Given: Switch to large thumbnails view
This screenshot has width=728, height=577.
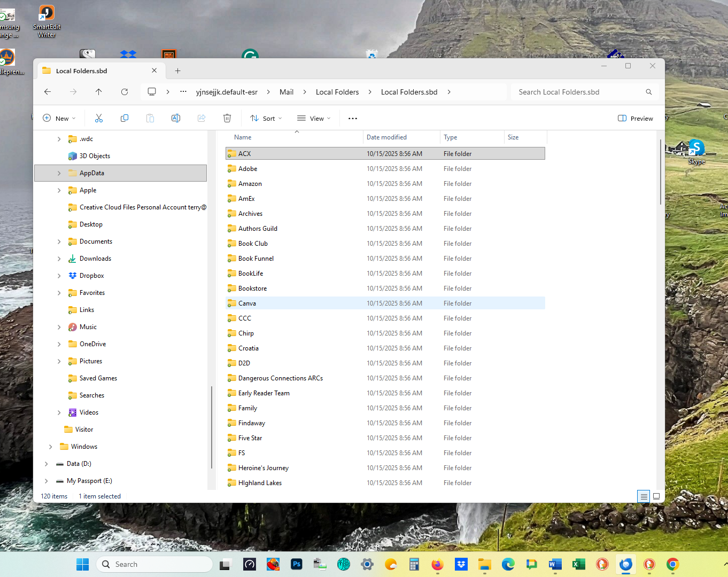Looking at the screenshot, I should click(x=656, y=496).
